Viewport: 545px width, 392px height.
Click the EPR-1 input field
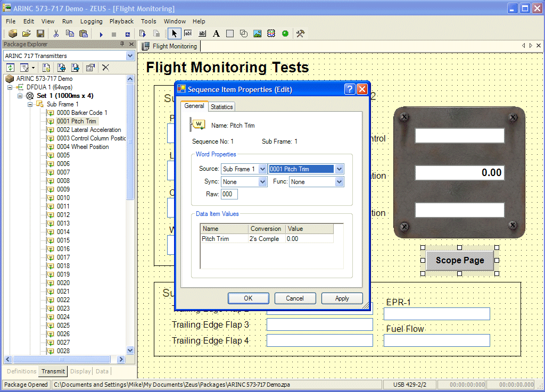[437, 313]
